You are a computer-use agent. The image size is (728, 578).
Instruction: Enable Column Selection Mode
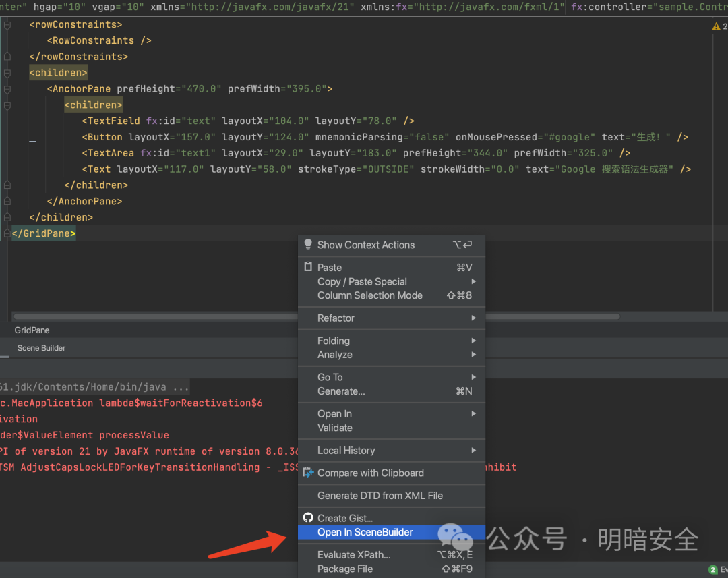(392, 295)
